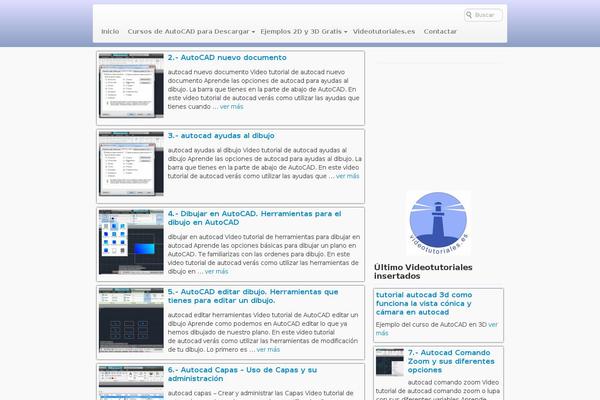Image resolution: width=600 pixels, height=400 pixels.
Task: Click thumbnail of autocad ayudas al dibujo
Action: pyautogui.click(x=131, y=163)
